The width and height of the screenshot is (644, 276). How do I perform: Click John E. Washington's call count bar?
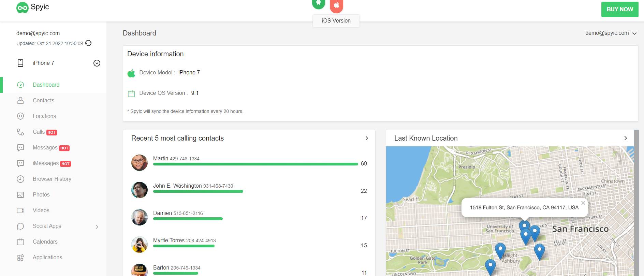click(198, 191)
